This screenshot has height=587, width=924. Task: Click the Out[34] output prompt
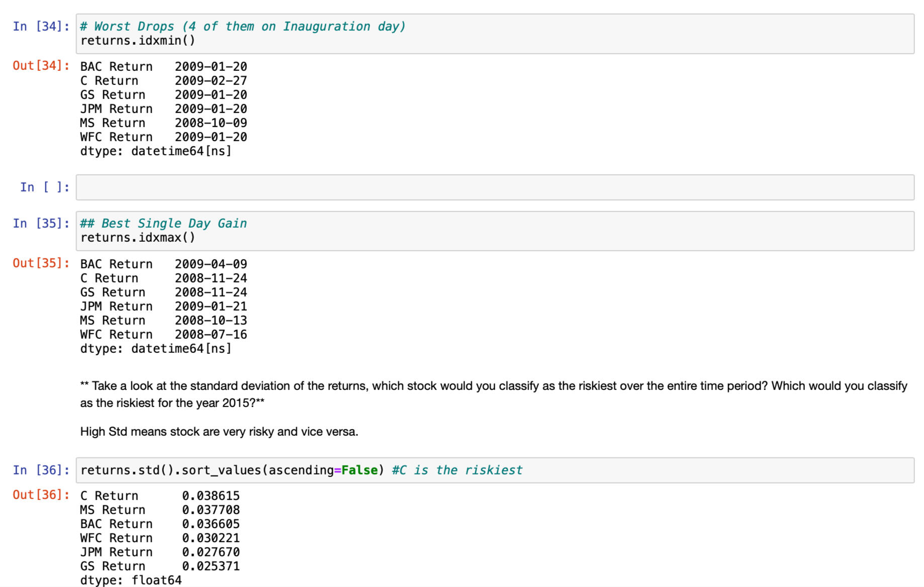[x=41, y=66]
